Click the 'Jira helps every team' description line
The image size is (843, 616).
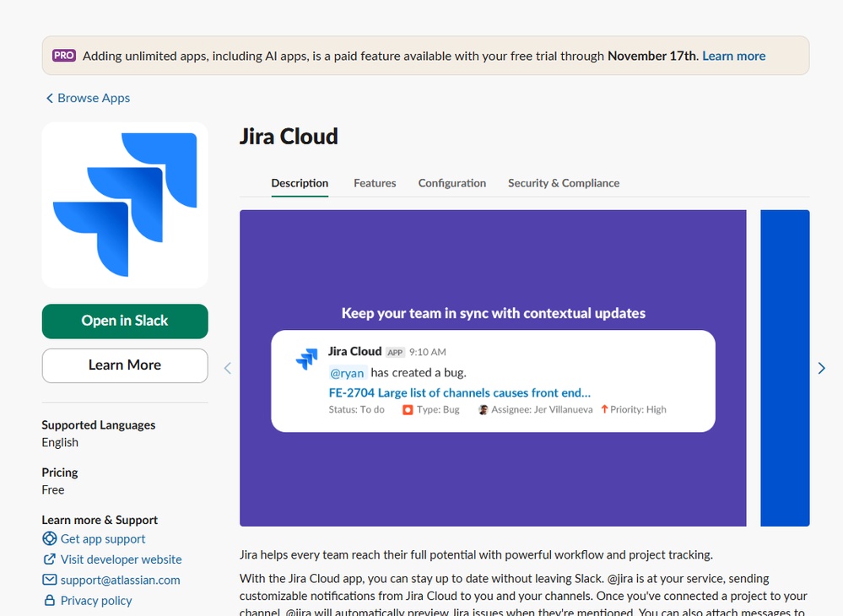click(x=476, y=554)
